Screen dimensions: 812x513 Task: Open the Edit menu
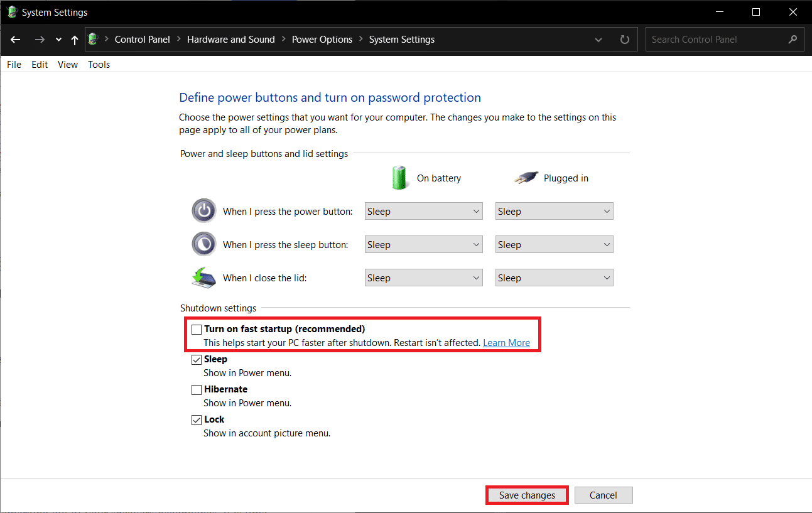40,64
